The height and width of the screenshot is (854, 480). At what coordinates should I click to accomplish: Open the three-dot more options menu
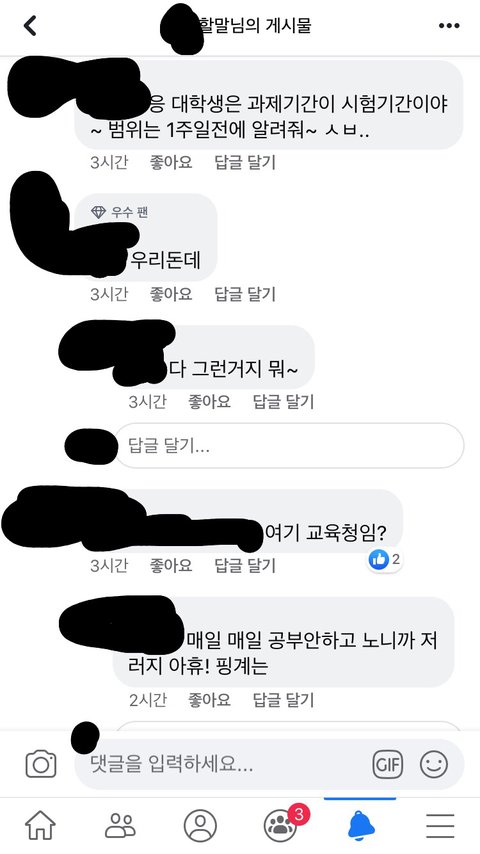tap(449, 26)
